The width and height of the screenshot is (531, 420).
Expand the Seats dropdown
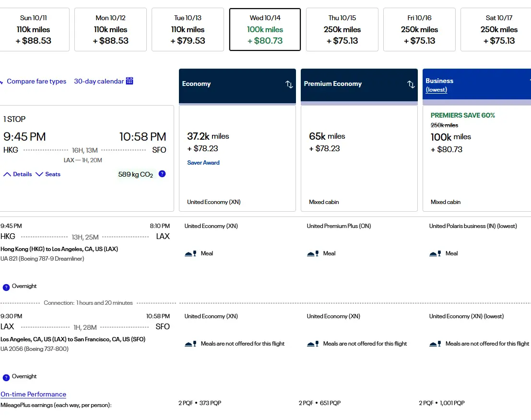(48, 174)
